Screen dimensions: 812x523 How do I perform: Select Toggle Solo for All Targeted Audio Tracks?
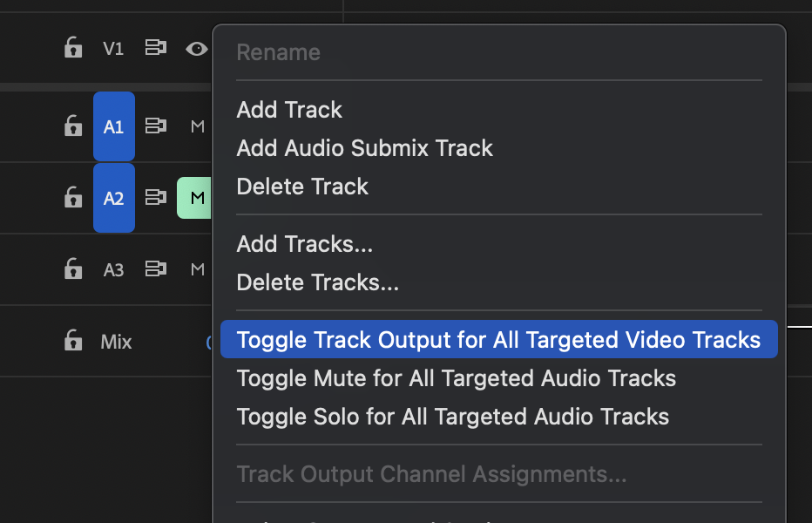tap(452, 417)
